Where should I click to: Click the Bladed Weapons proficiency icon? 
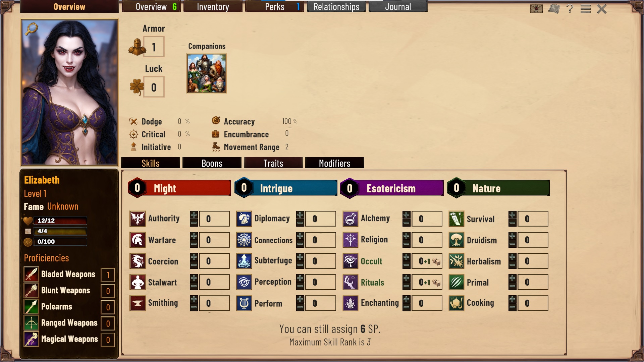[x=31, y=275]
